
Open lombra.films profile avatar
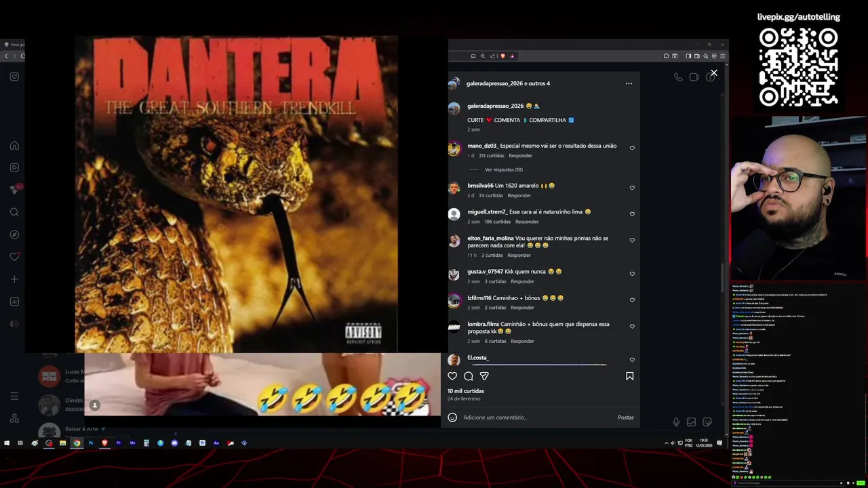[454, 327]
